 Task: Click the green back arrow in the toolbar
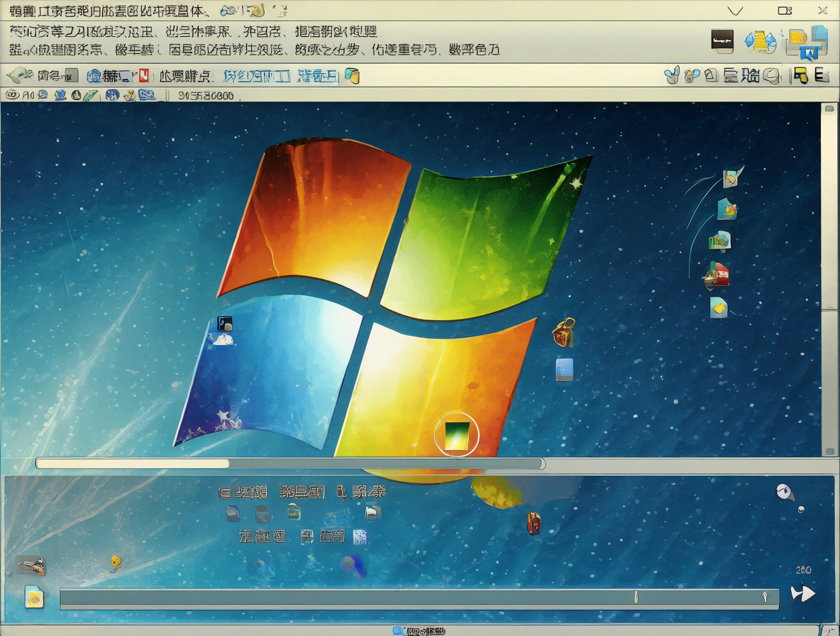click(x=19, y=75)
